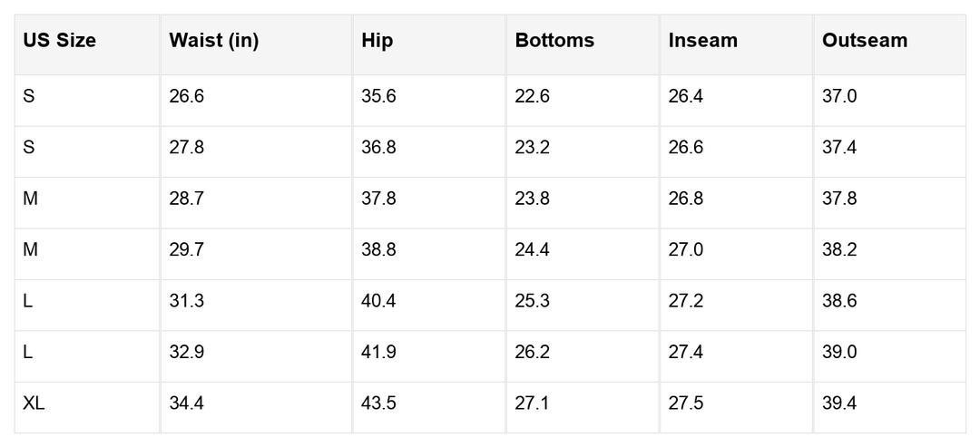
Task: Click the outseam cell showing 39.4
Action: click(839, 403)
